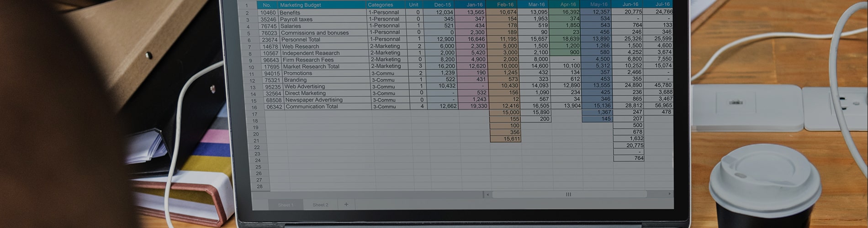This screenshot has height=228, width=868.
Task: Select the Sheet 1 tab
Action: tap(286, 205)
